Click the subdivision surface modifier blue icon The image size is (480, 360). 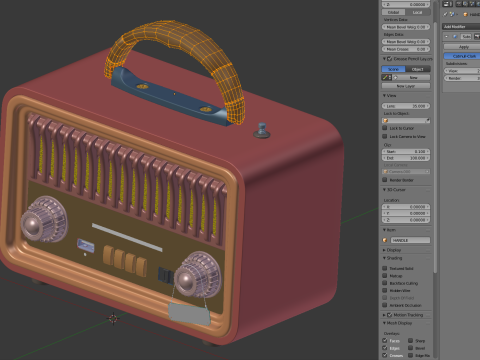[x=454, y=36]
